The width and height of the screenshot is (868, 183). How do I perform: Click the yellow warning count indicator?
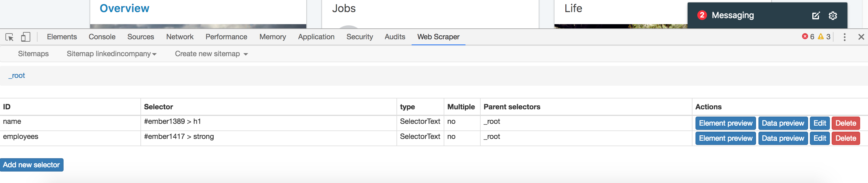(824, 37)
